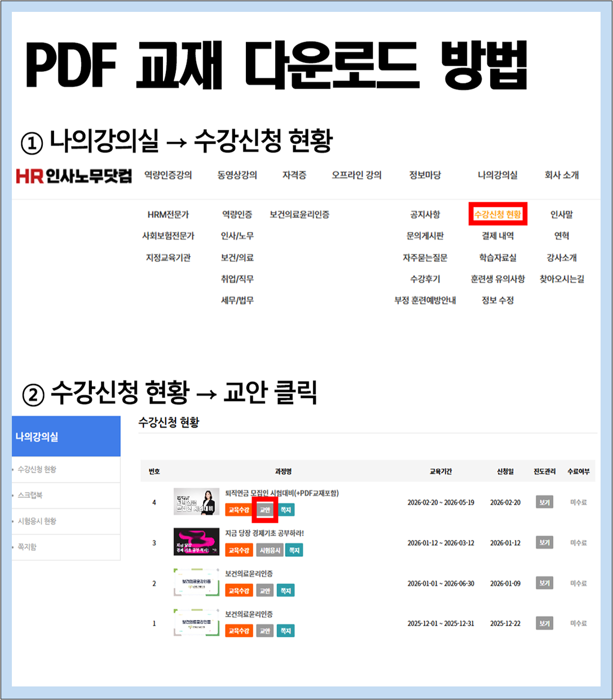Open 공지사항 under 정보마당

tap(425, 215)
